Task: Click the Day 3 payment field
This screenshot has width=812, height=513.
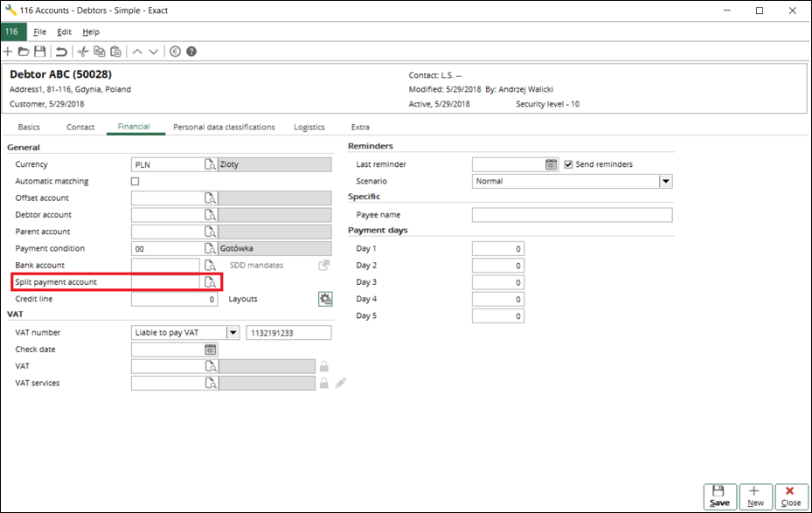Action: (498, 282)
